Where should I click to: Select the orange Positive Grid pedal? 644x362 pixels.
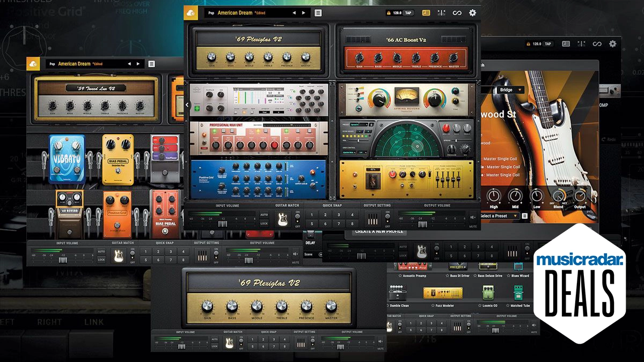click(117, 215)
